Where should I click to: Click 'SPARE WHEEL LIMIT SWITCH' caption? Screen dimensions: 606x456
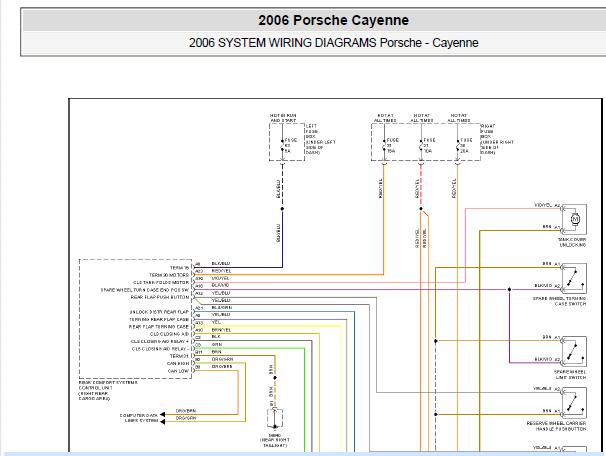pyautogui.click(x=570, y=374)
